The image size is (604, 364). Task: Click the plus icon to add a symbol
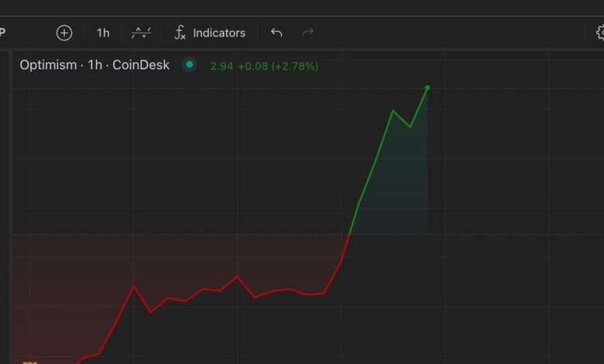point(64,33)
